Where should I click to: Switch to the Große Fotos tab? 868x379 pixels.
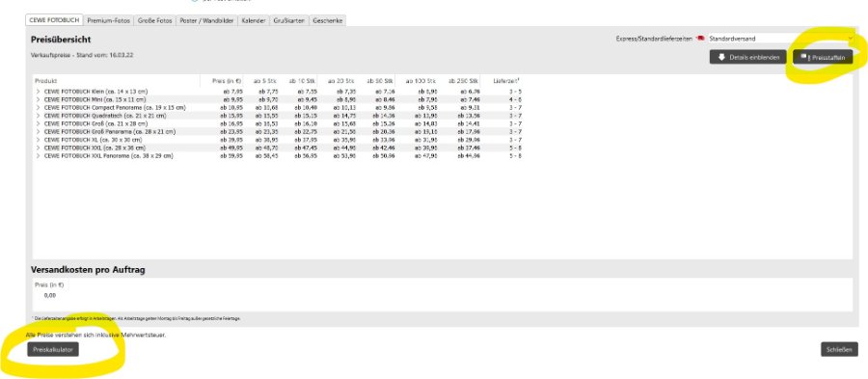(155, 20)
